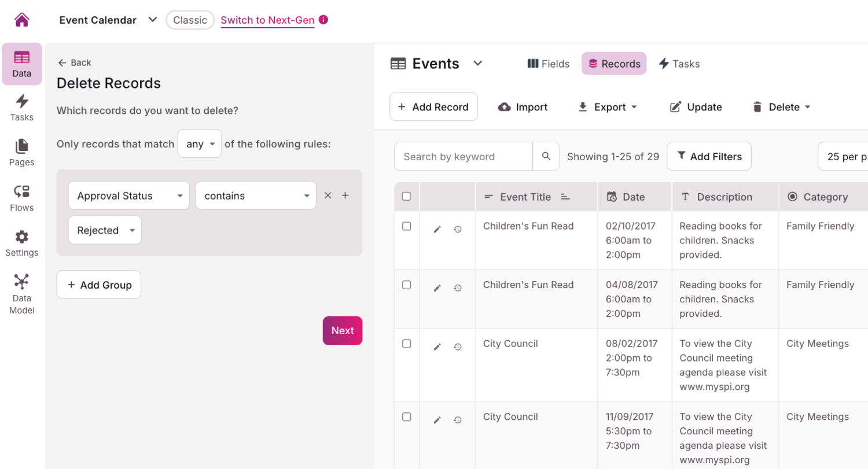Click the home icon in top-left
This screenshot has height=469, width=868.
[x=22, y=20]
